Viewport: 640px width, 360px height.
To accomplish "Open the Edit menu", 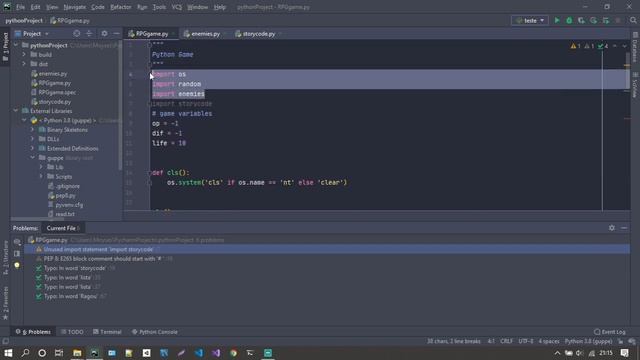I will pos(36,7).
